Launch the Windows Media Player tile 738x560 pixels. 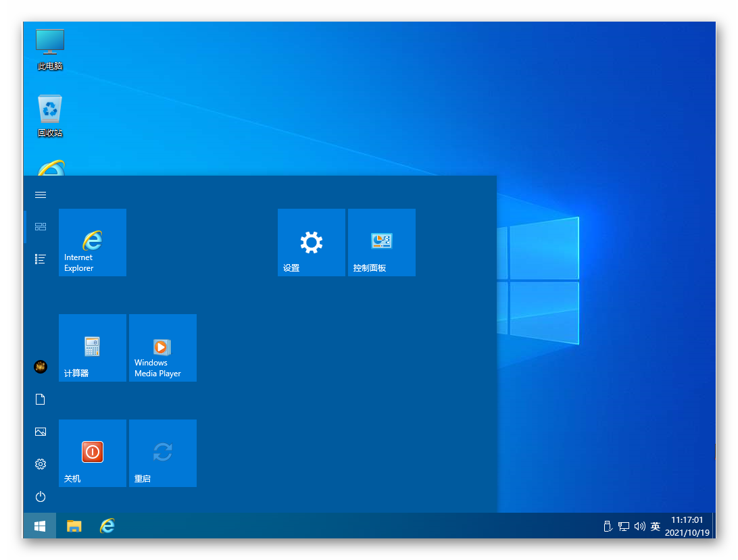coord(162,348)
